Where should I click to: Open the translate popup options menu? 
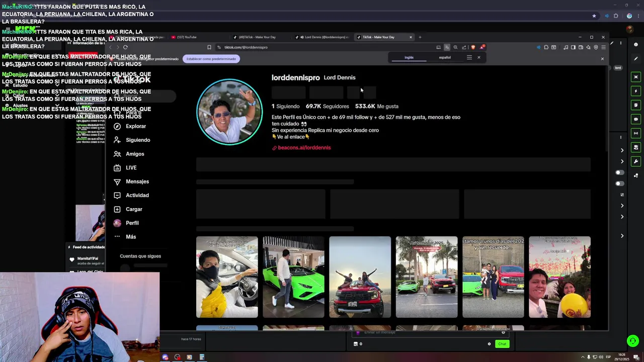tap(469, 57)
